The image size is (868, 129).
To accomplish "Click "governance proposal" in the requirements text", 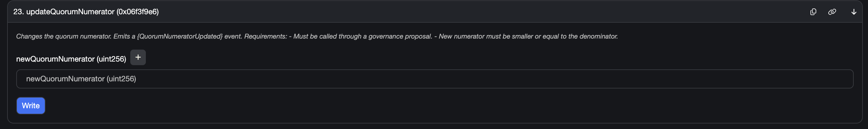I will [x=400, y=36].
